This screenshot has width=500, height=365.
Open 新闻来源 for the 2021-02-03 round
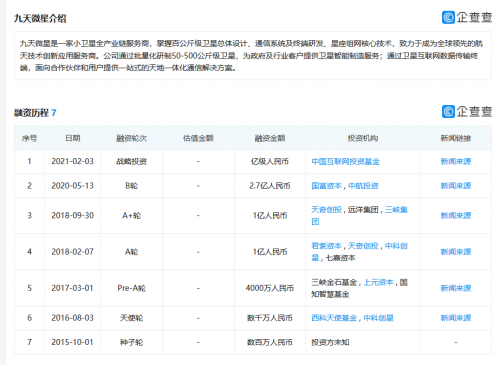click(x=456, y=162)
